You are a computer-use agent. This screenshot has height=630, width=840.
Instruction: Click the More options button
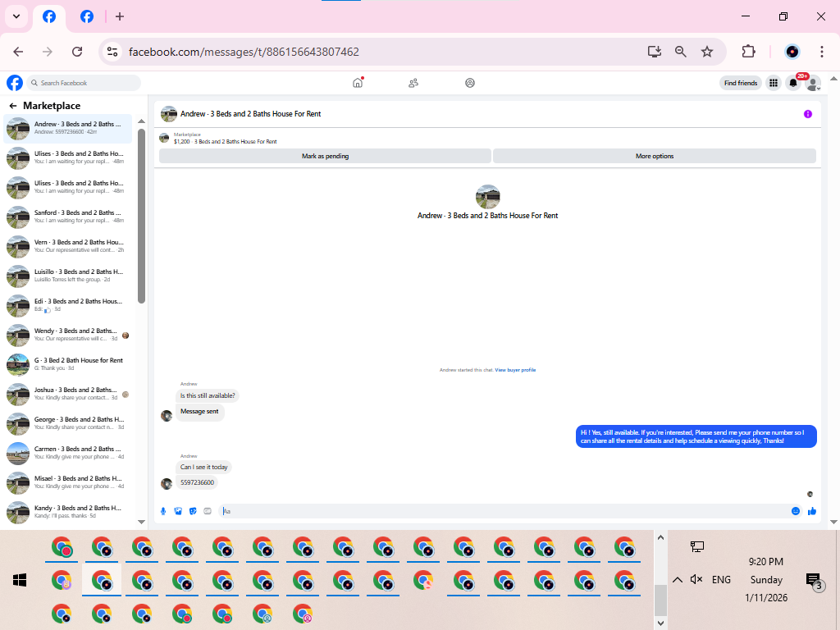coord(654,156)
